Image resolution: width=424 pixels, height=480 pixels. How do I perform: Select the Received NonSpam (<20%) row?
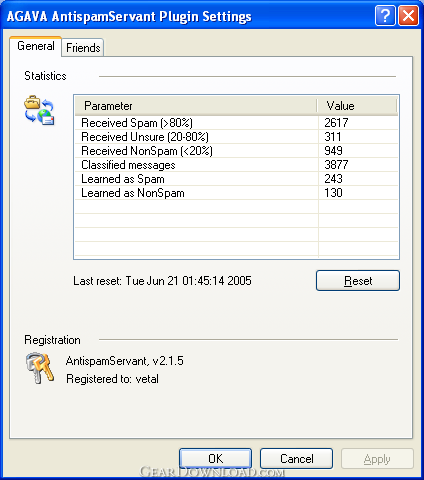236,151
